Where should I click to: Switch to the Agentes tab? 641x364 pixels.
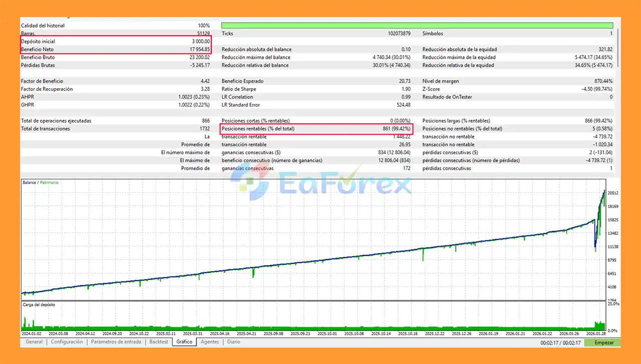[210, 342]
